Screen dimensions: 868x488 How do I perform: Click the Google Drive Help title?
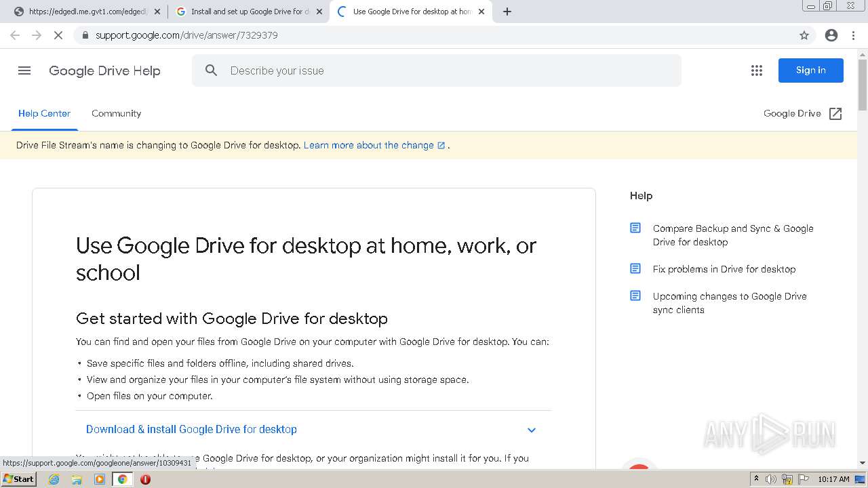click(x=104, y=70)
